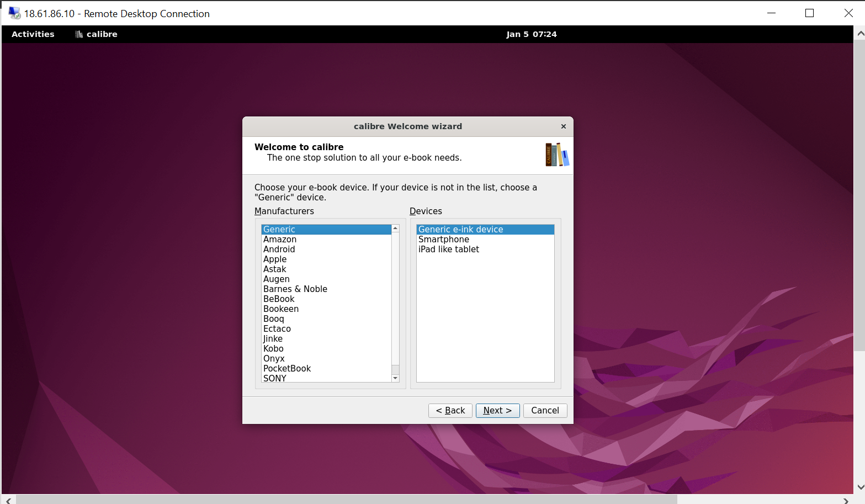Select iPad like tablet device
Viewport: 865px width, 504px height.
(x=485, y=250)
